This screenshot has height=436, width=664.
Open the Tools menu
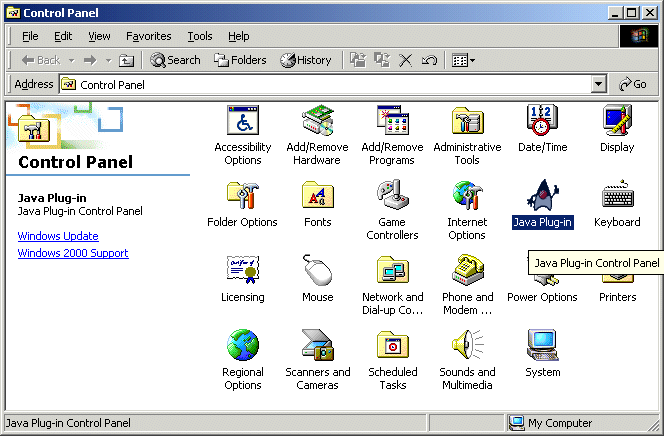pos(200,36)
